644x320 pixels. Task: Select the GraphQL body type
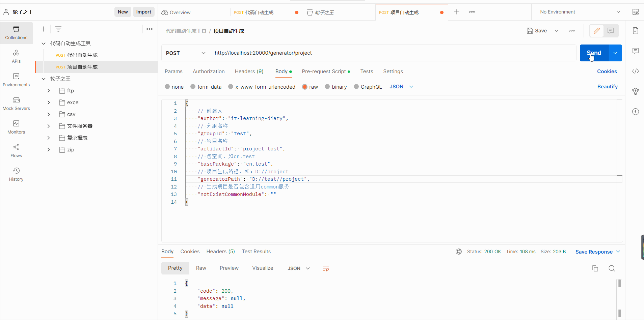(x=356, y=87)
